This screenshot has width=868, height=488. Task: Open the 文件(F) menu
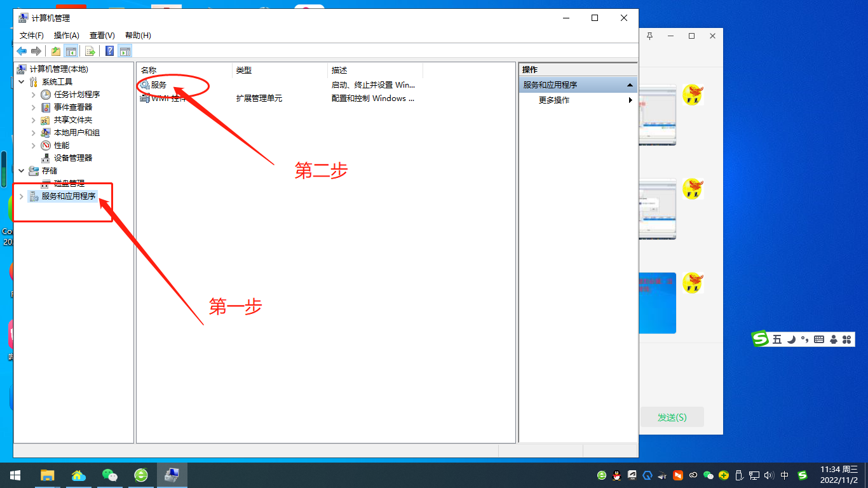click(x=32, y=36)
